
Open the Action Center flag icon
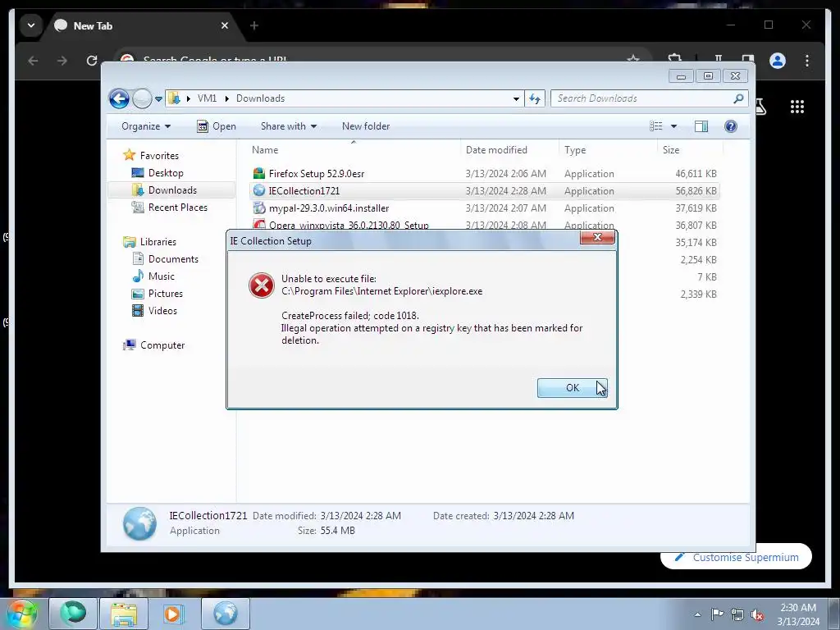717,615
